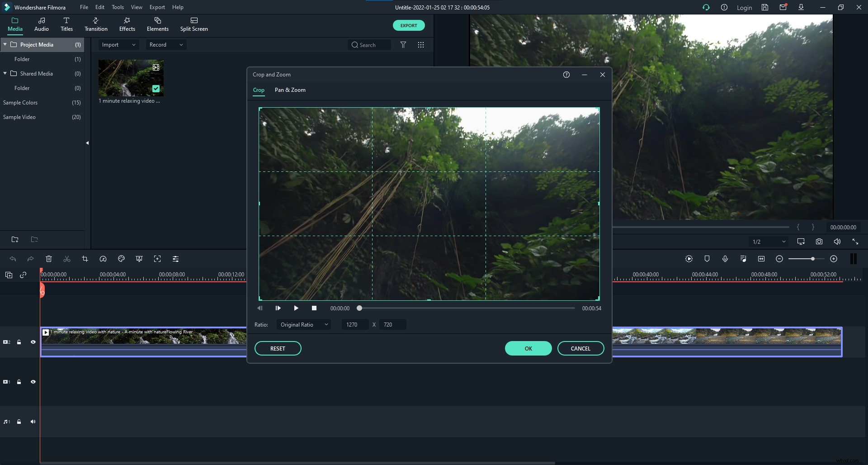Open Color Correction with the palette icon

coord(121,259)
